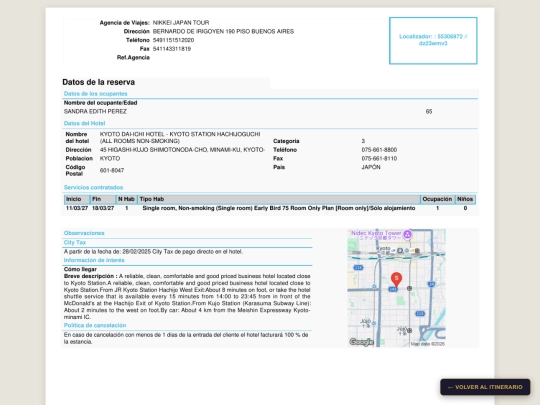Click the Información de interés heading

pos(94,260)
